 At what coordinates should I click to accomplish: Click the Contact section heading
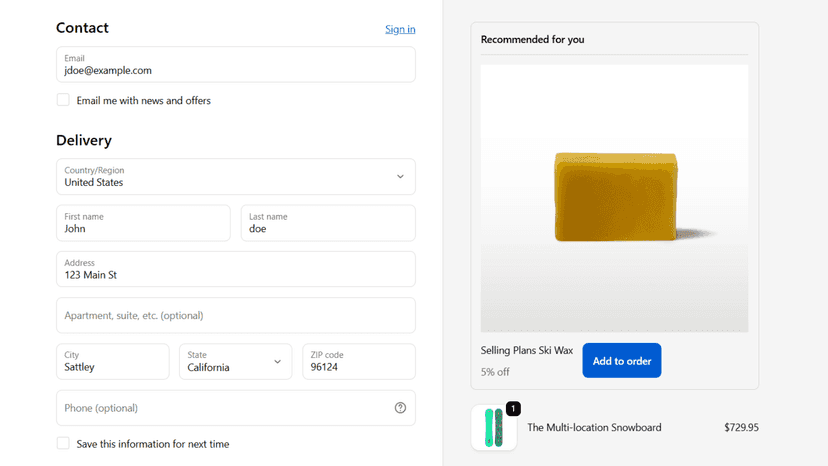point(82,27)
